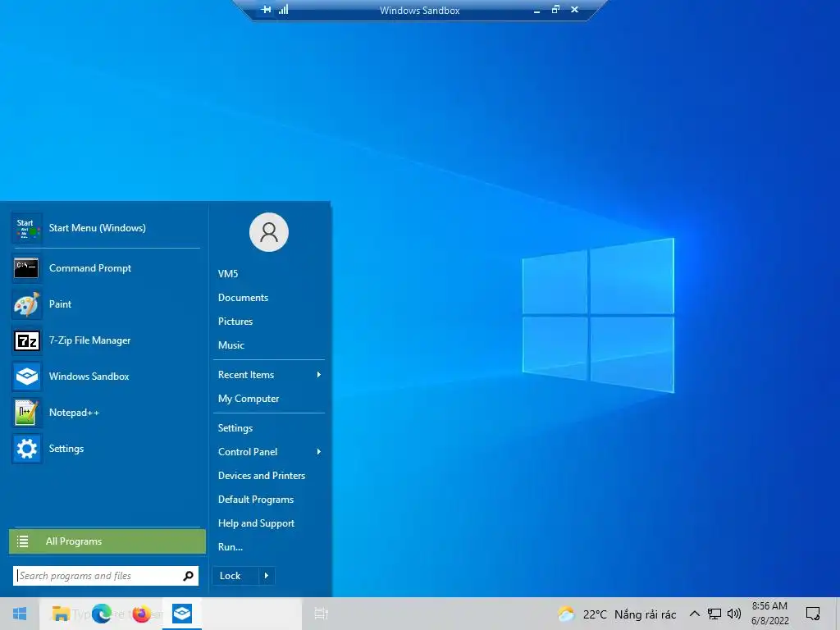Select Windows Sandbox taskbar button
The height and width of the screenshot is (630, 840).
click(x=182, y=614)
